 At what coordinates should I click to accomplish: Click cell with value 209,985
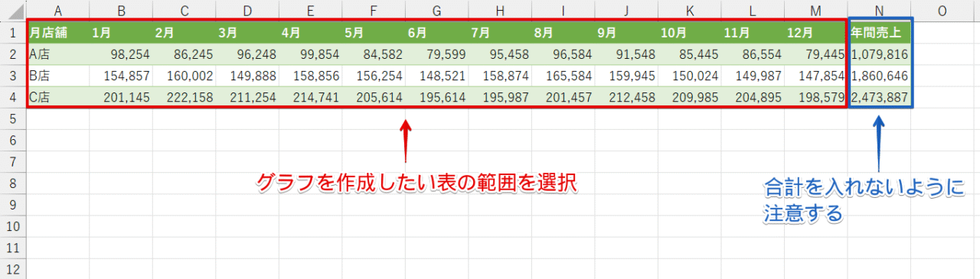click(x=690, y=97)
